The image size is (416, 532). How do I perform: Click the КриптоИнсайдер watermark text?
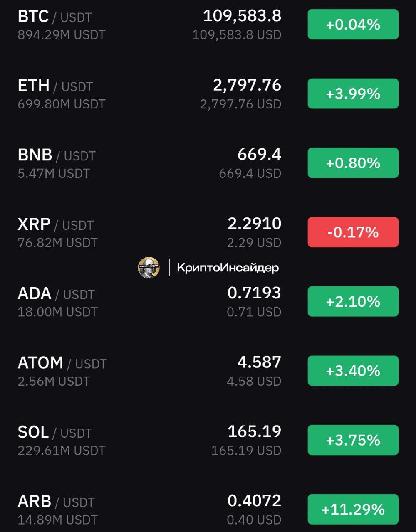(x=228, y=268)
